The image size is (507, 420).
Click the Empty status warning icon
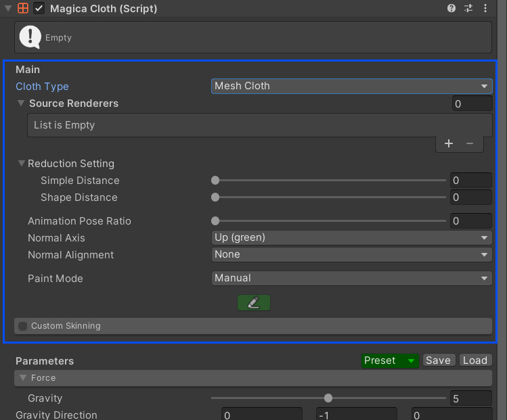(x=30, y=37)
